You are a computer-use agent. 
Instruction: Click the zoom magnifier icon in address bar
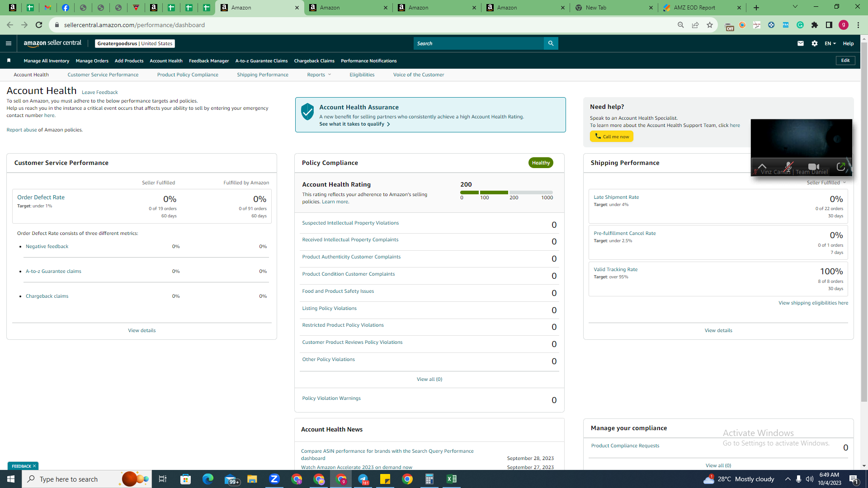(681, 25)
